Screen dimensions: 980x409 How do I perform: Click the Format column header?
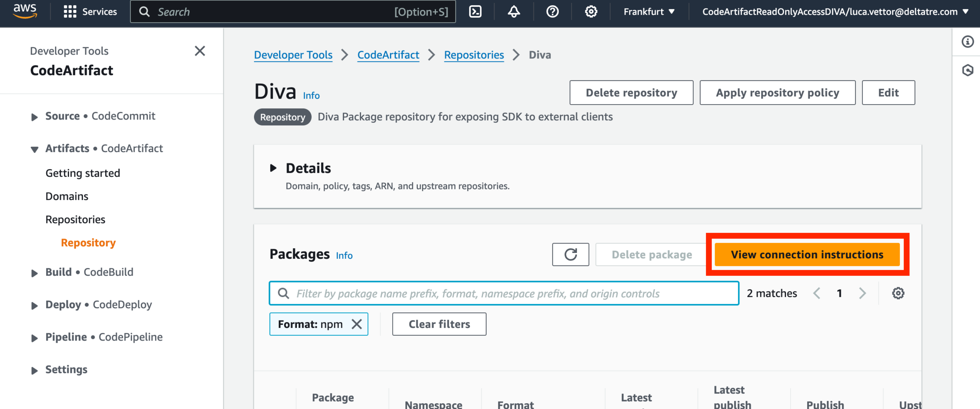[x=515, y=404]
